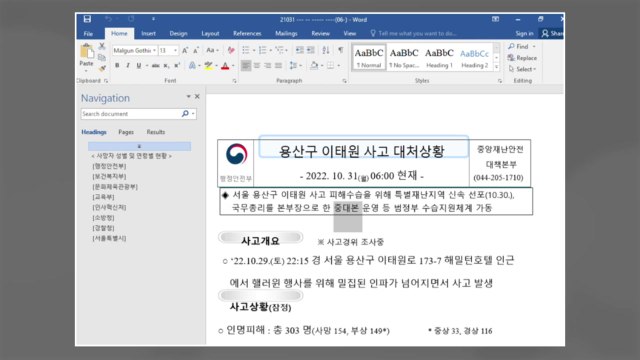The height and width of the screenshot is (360, 640).
Task: Click the Paste clipboard icon
Action: click(87, 52)
